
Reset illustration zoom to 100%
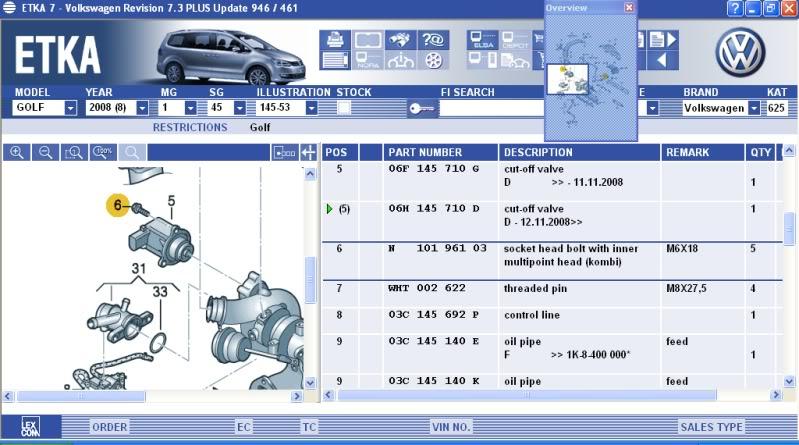103,152
